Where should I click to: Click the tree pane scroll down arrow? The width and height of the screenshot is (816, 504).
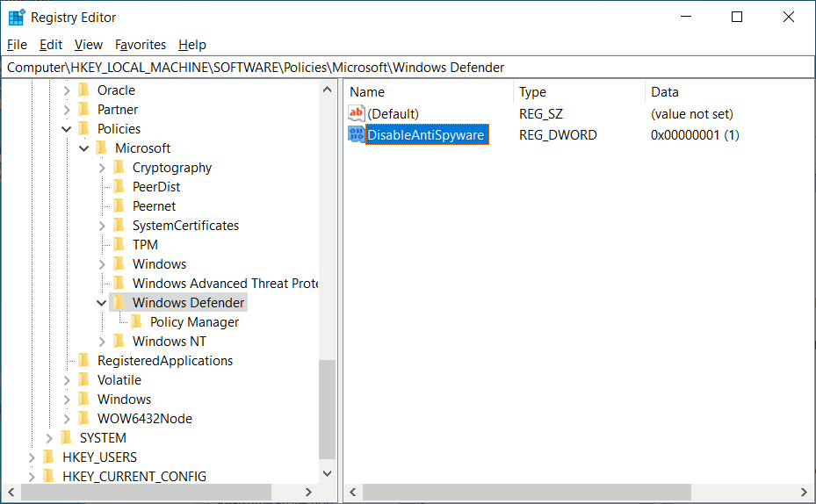pos(328,473)
